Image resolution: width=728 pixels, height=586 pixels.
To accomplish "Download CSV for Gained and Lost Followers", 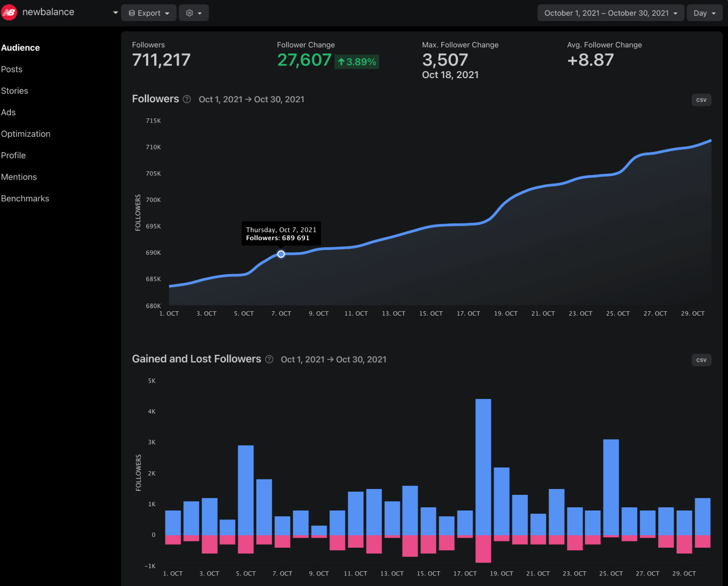I will pos(701,360).
